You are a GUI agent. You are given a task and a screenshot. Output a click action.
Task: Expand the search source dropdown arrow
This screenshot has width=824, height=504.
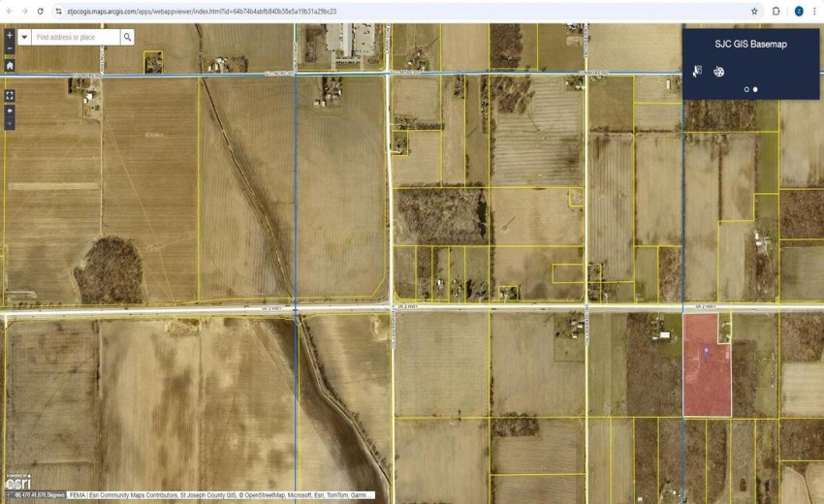(x=24, y=37)
